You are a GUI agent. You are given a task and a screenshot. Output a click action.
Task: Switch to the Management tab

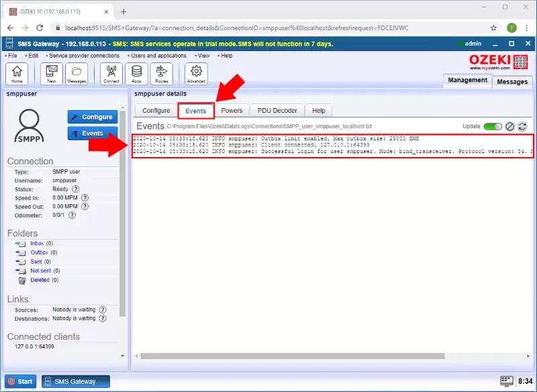coord(467,80)
